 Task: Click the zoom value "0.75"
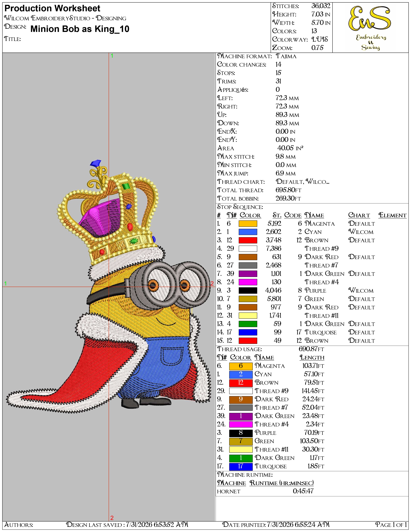318,48
